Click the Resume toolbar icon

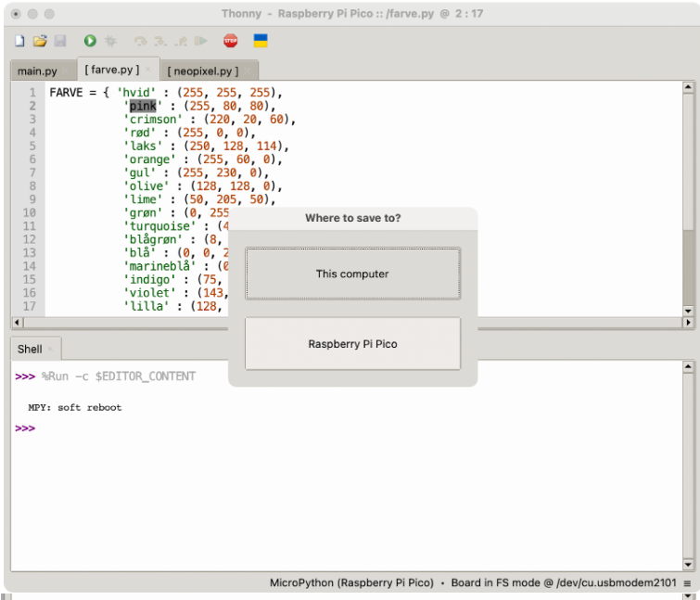click(x=201, y=41)
